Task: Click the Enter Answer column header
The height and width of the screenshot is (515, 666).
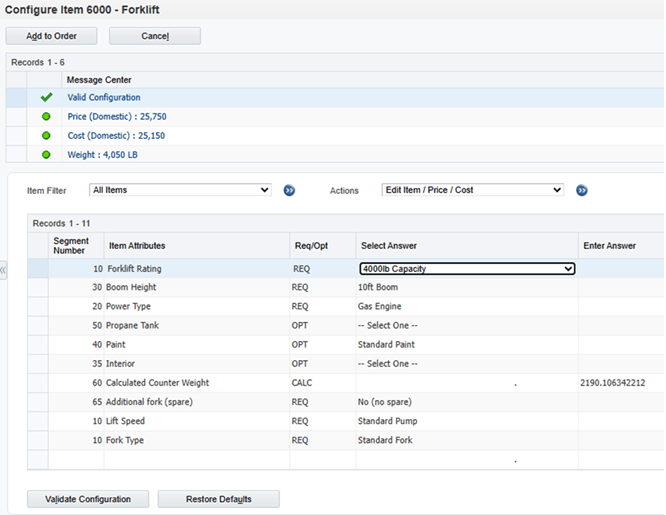Action: click(621, 246)
